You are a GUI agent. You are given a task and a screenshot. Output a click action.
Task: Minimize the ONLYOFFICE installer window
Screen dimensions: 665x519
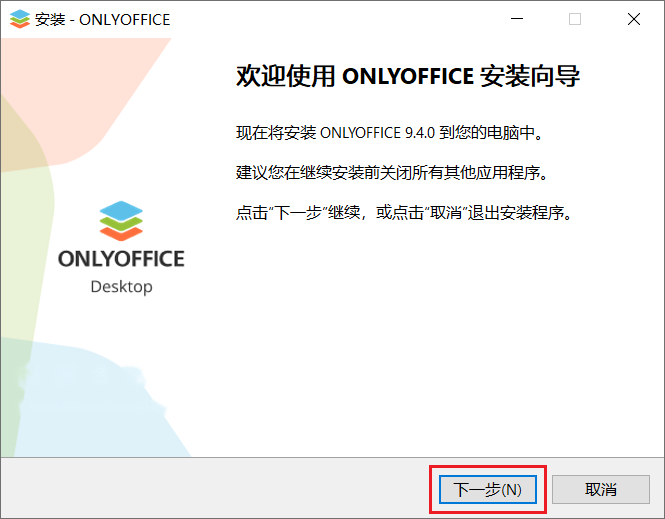pos(517,19)
